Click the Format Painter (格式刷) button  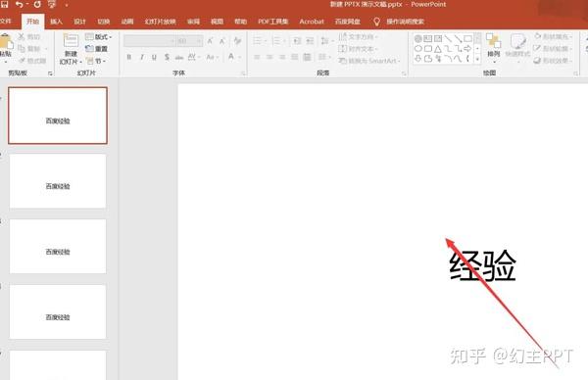point(32,61)
